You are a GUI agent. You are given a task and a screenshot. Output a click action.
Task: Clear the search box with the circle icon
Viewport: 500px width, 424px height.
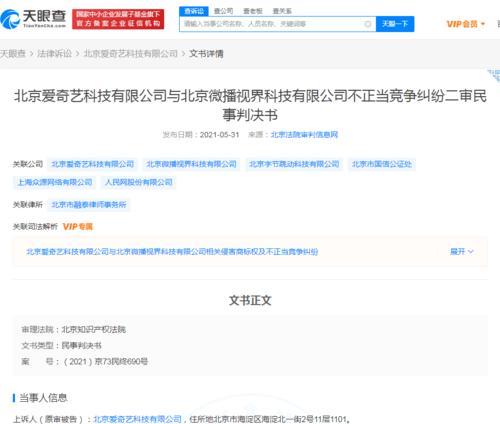click(368, 24)
